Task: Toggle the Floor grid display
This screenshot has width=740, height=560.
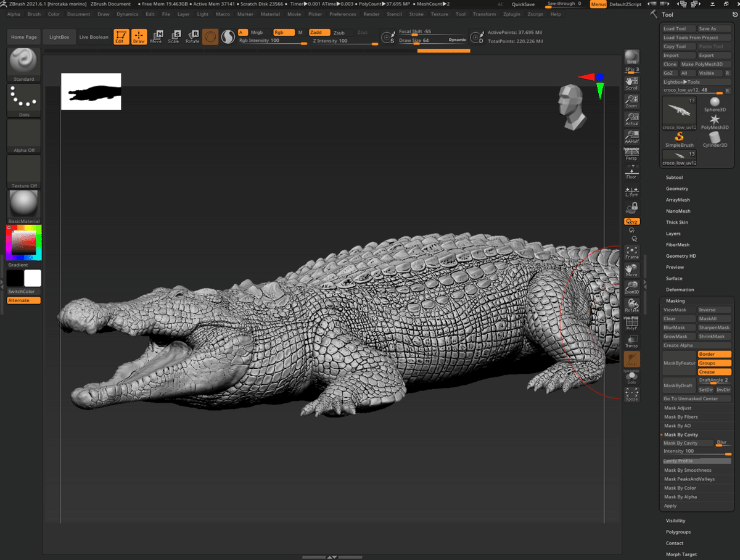Action: click(631, 173)
